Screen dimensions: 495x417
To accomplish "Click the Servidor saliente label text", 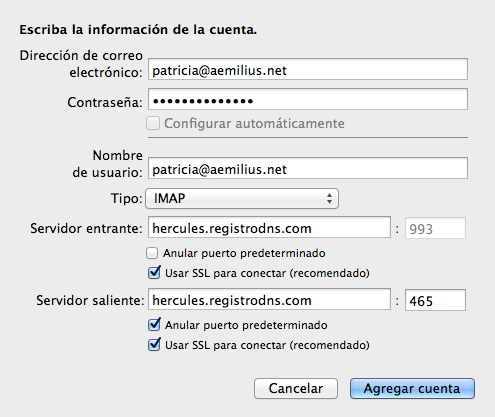I will pos(90,300).
